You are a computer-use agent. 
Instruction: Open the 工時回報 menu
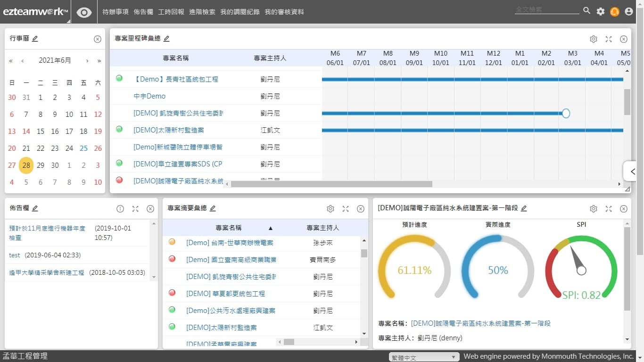click(x=171, y=12)
